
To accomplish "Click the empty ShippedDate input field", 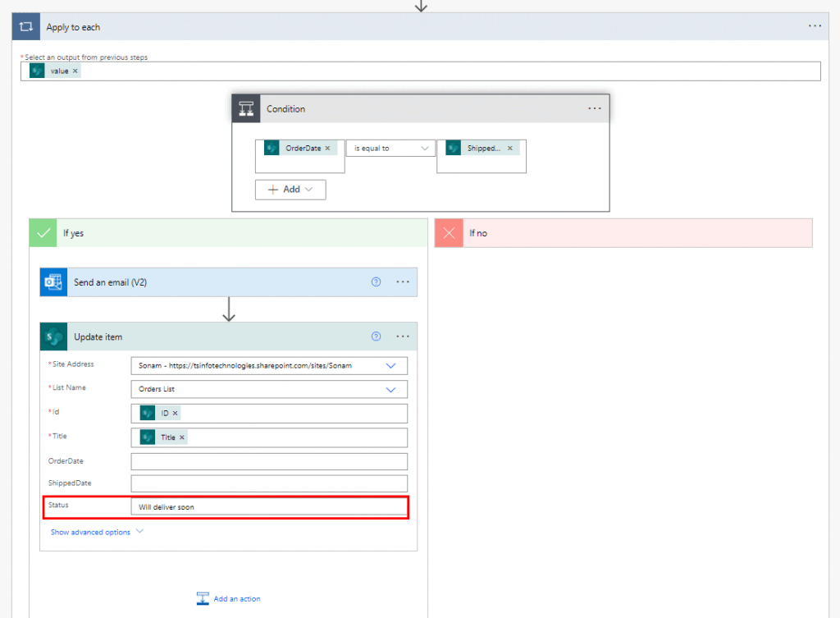I will [x=269, y=483].
